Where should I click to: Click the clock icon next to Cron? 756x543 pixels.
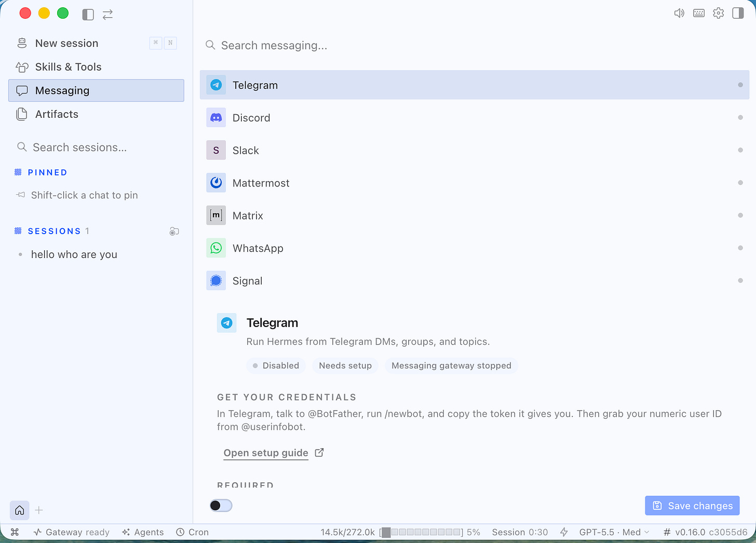coord(180,532)
